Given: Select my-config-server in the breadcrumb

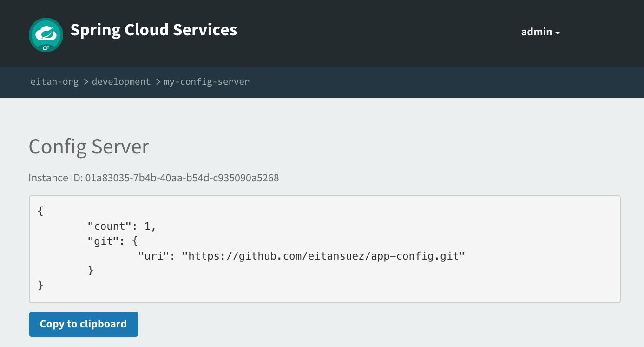Looking at the screenshot, I should [207, 81].
